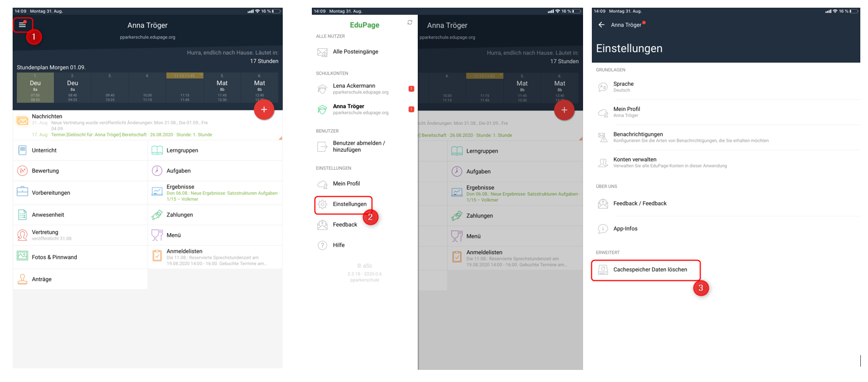Open App-Infos entry
Viewport: 868px width, 382px height.
pos(726,229)
